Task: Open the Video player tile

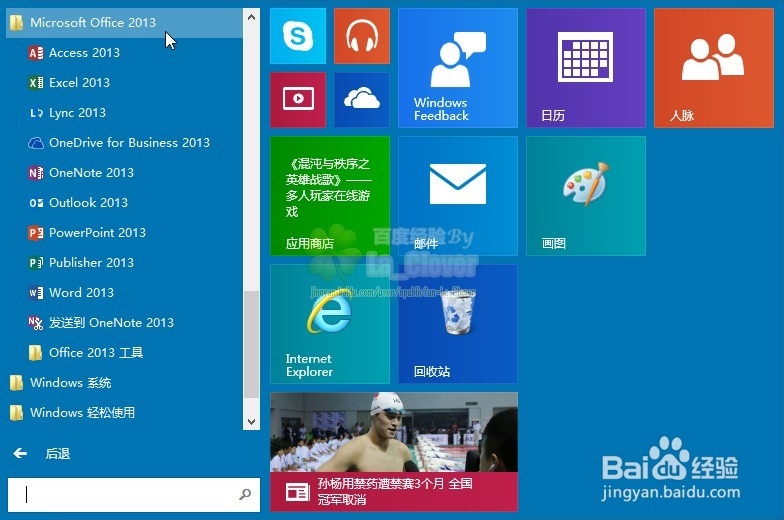Action: click(x=298, y=100)
